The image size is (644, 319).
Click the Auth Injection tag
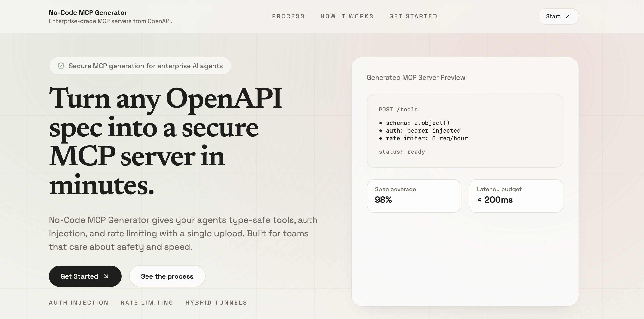pyautogui.click(x=79, y=302)
